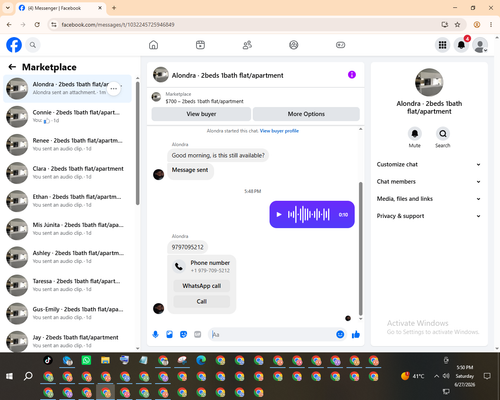Open the purple conversation information icon

pos(352,75)
